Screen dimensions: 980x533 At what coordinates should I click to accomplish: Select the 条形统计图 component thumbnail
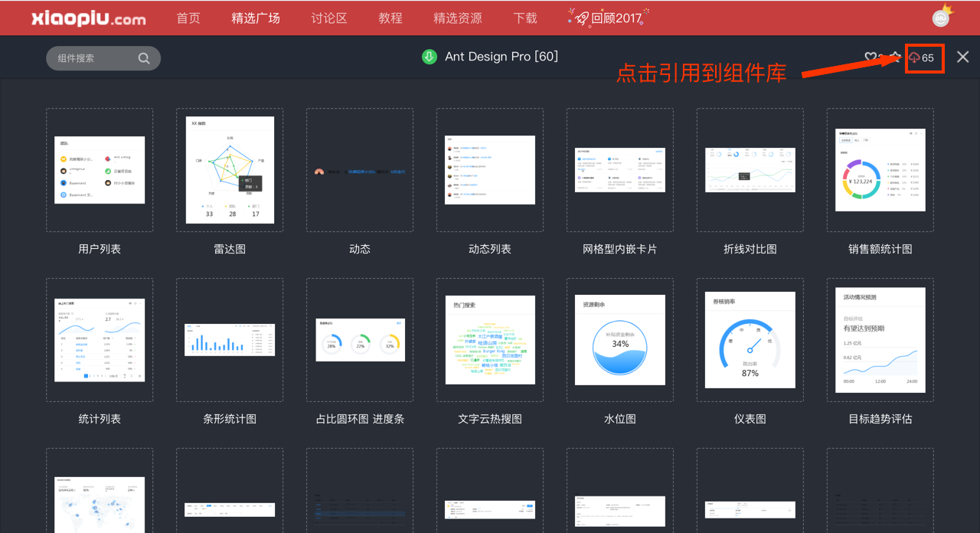(x=230, y=340)
